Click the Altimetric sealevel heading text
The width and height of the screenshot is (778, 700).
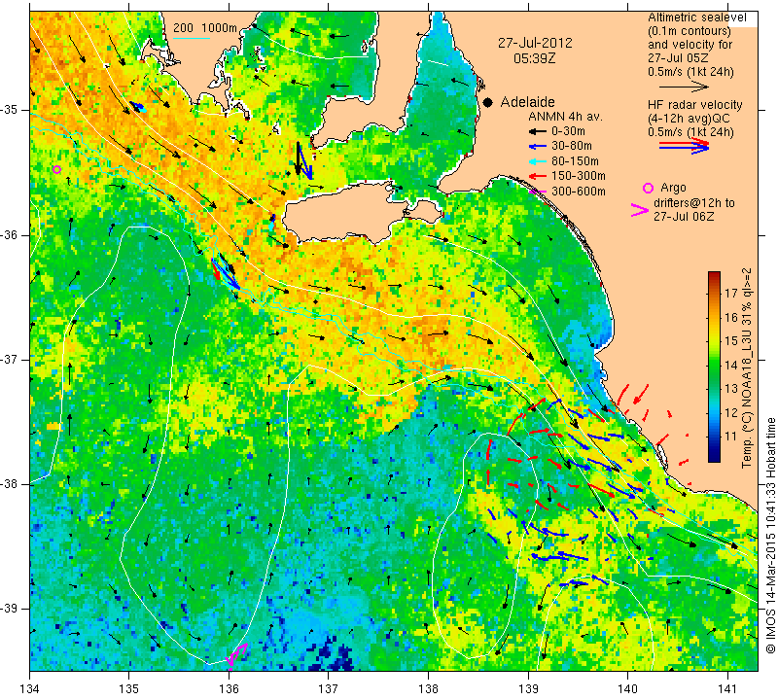click(697, 17)
